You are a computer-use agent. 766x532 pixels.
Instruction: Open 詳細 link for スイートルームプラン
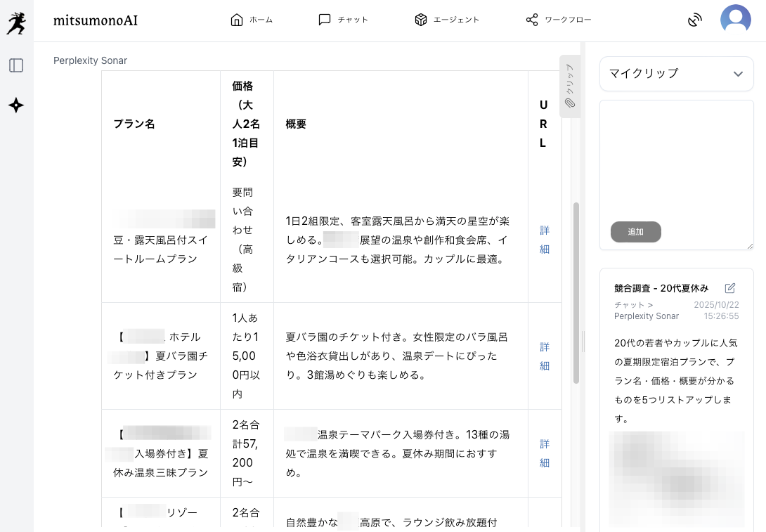(545, 240)
